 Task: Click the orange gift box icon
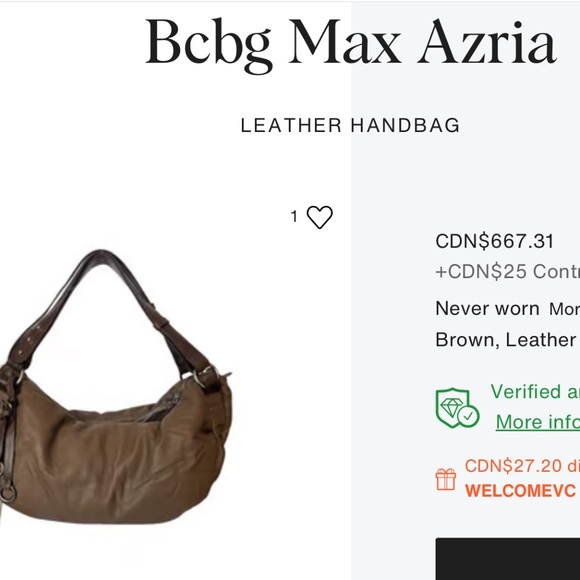pyautogui.click(x=446, y=479)
